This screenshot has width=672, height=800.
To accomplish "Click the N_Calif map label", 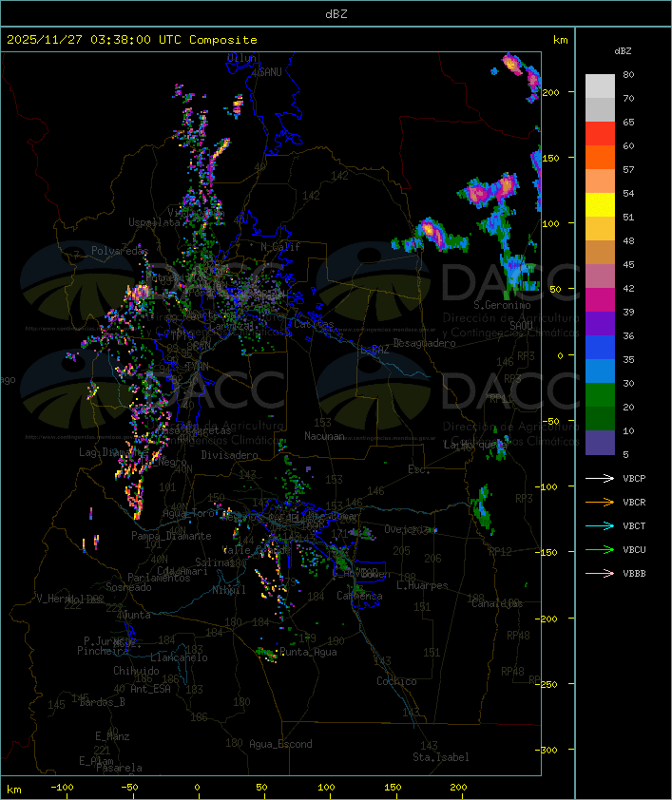I will [x=280, y=247].
